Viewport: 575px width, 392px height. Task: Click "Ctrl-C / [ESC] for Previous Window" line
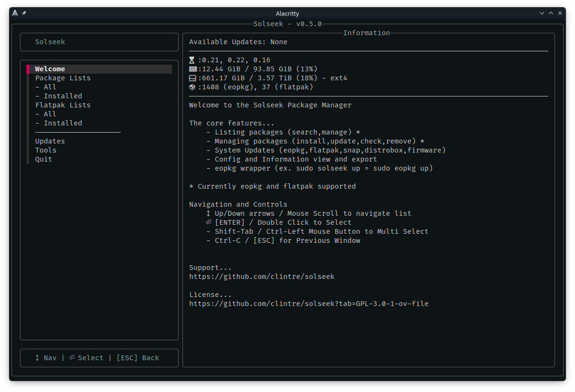click(x=283, y=240)
